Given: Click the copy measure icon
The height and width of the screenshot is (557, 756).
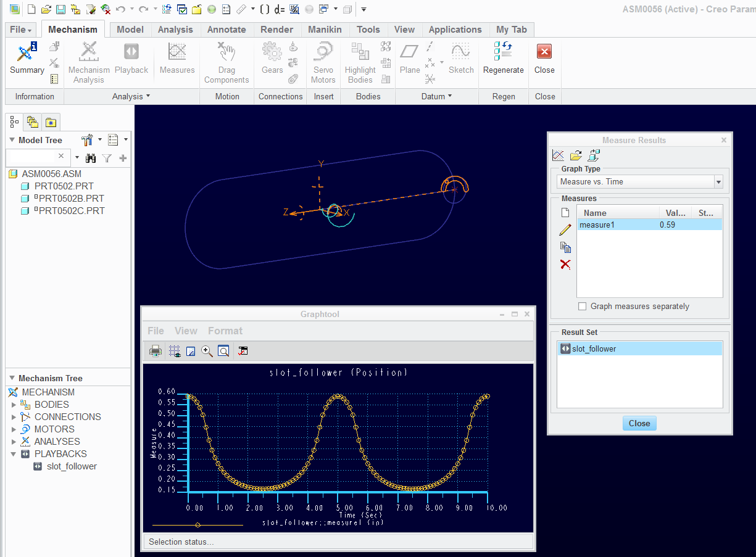Looking at the screenshot, I should [565, 247].
